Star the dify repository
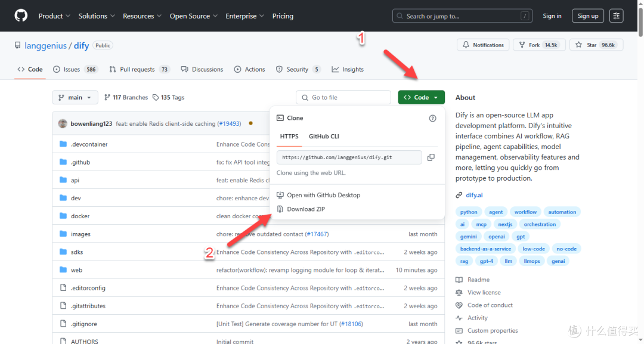Screen dimensions: 644x344 coord(596,45)
